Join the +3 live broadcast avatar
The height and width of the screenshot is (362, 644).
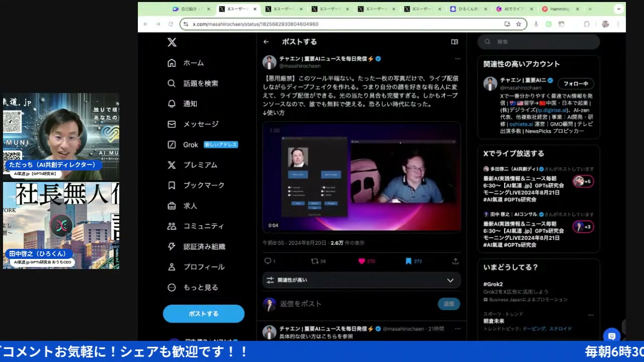pyautogui.click(x=583, y=227)
